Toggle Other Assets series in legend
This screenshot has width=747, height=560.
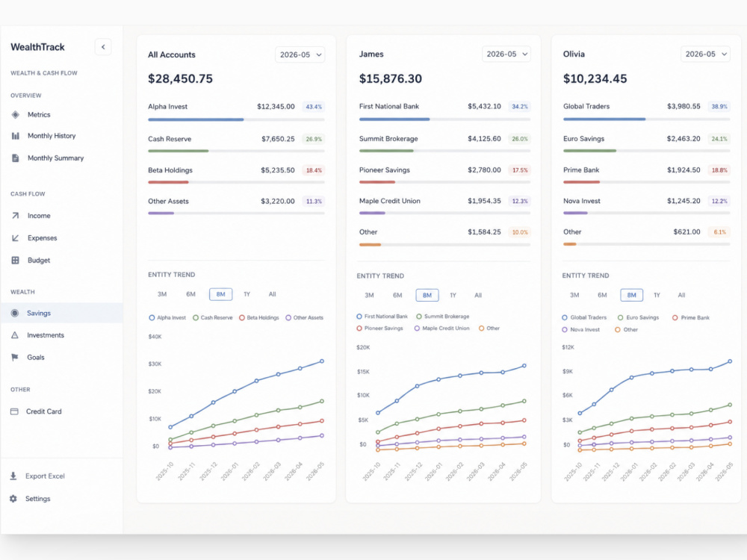pyautogui.click(x=305, y=317)
